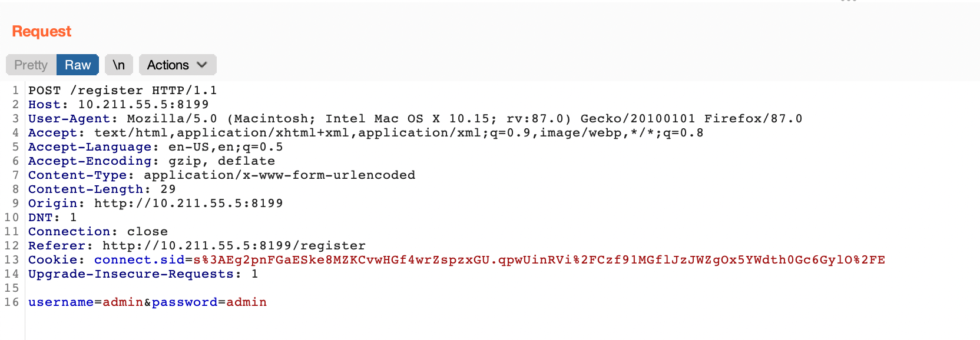Click the Origin header URL

pos(188,204)
